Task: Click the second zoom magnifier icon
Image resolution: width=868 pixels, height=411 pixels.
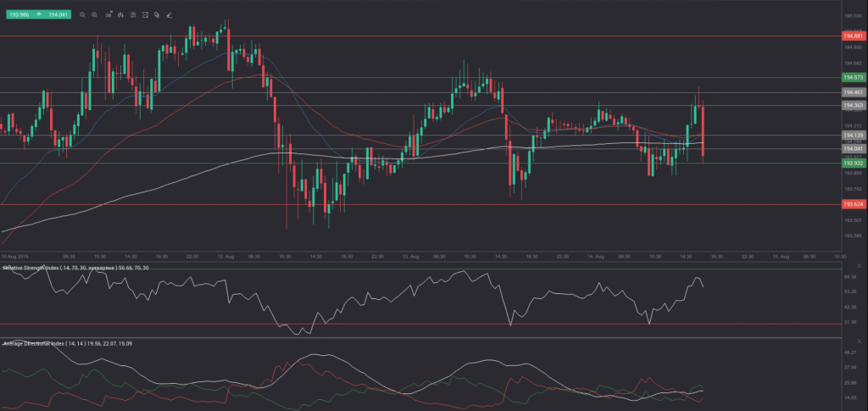Action: click(95, 14)
